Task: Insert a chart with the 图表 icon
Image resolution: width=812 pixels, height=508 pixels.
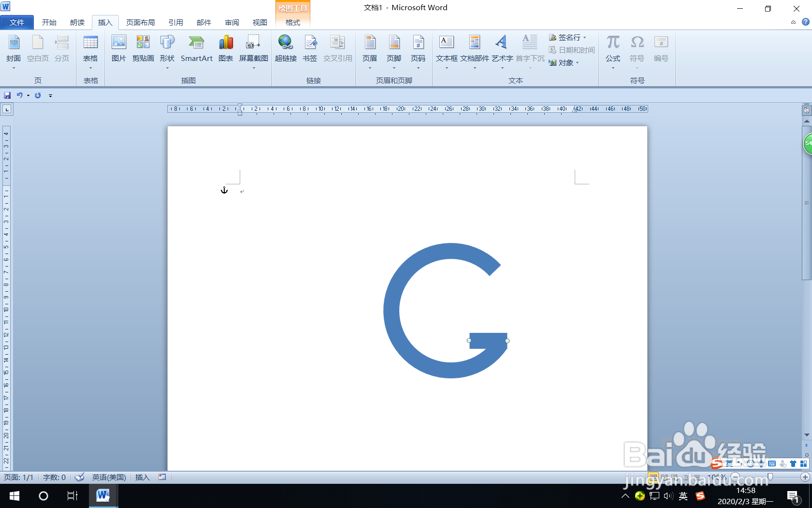Action: tap(226, 48)
